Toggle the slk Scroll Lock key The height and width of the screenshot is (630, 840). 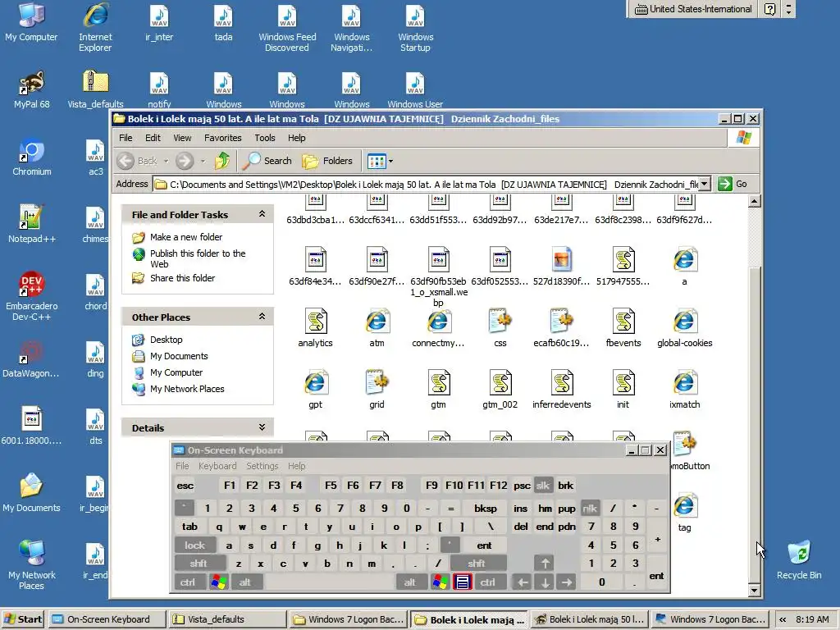point(543,486)
